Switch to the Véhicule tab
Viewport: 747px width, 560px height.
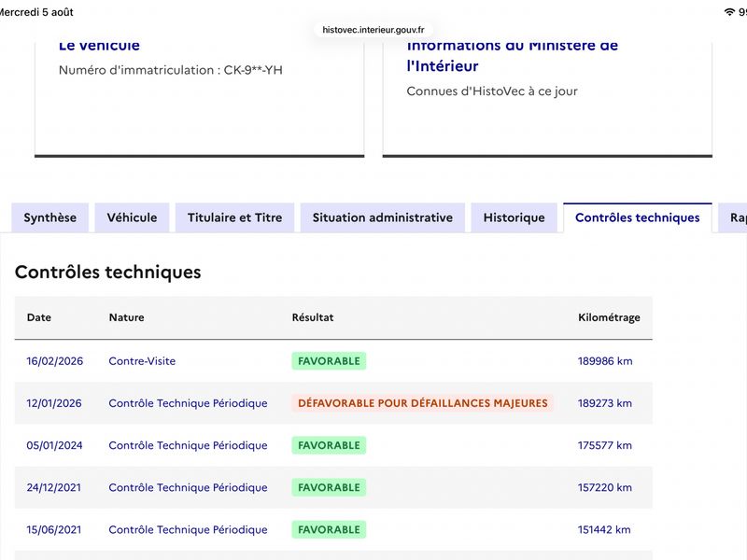(x=132, y=217)
